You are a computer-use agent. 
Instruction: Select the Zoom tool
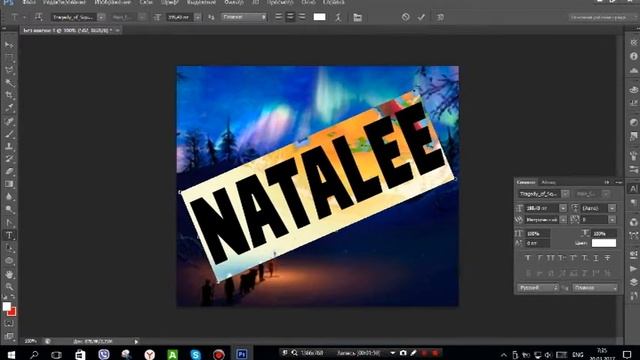coord(9,287)
